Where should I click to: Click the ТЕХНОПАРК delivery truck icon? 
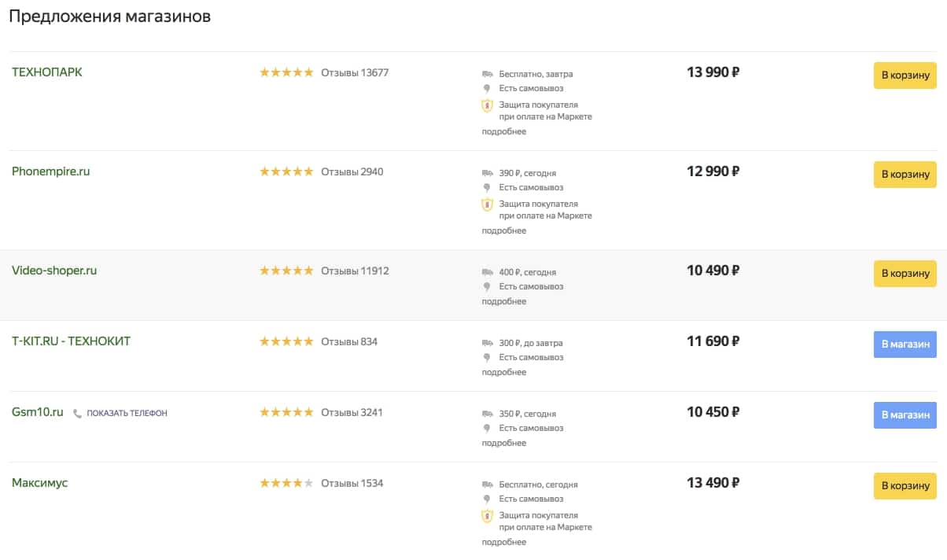(488, 74)
